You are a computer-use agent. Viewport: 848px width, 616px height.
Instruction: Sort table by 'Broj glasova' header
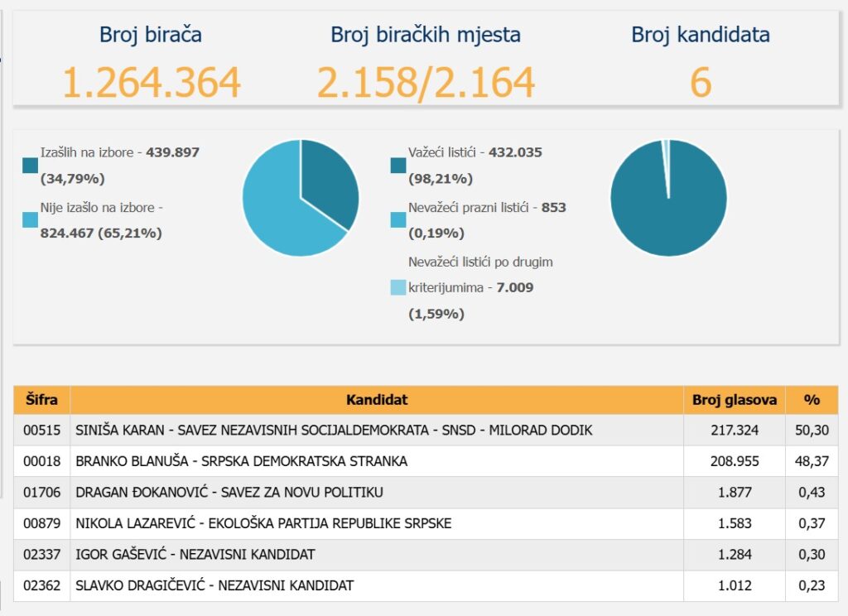coord(734,400)
